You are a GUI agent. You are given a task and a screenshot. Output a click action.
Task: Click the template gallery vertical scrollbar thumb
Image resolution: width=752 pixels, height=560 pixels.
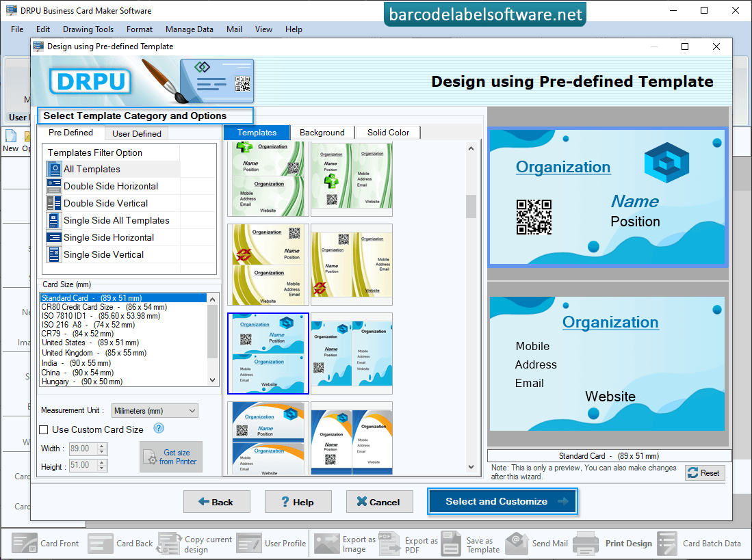click(x=471, y=206)
